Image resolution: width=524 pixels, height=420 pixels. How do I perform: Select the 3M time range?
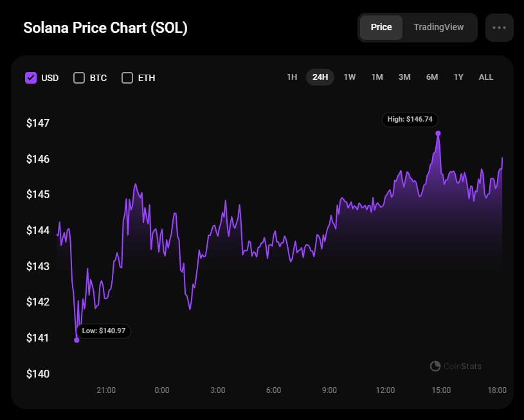point(404,77)
